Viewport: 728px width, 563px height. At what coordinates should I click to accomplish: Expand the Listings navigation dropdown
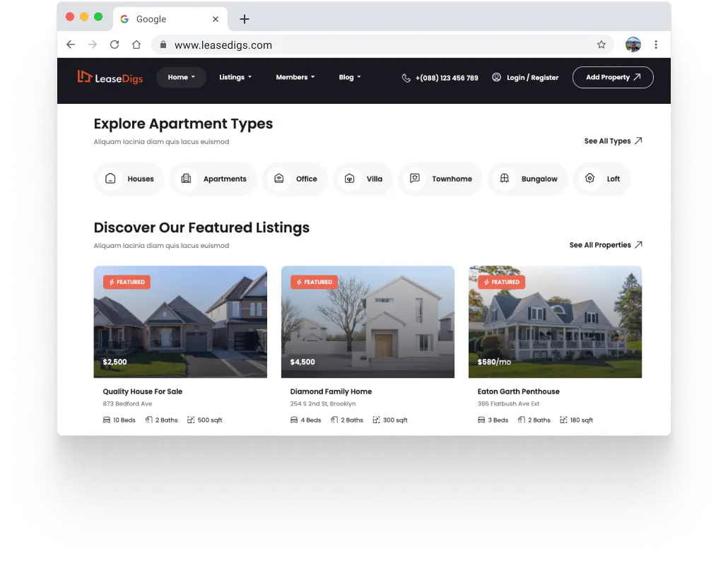click(235, 77)
